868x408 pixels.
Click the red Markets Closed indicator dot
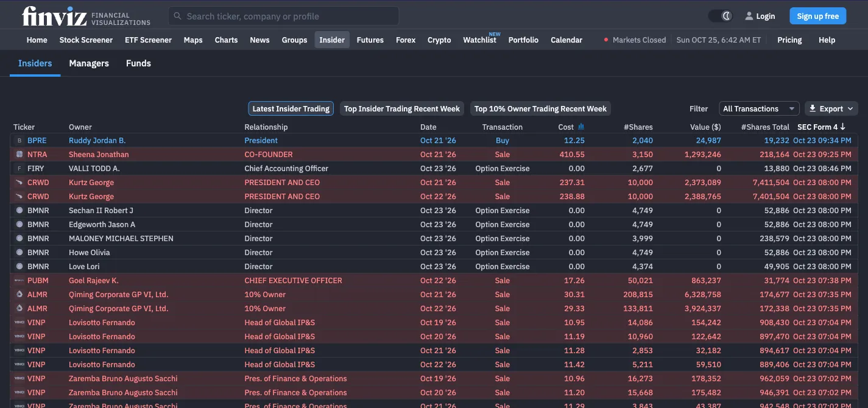[605, 40]
